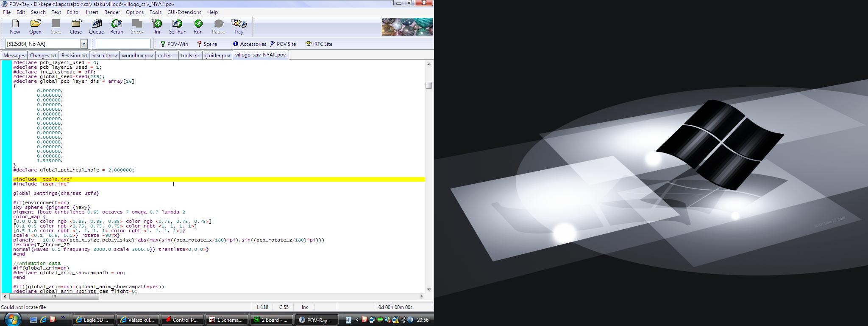The height and width of the screenshot is (326, 868).
Task: Switch to the ij nider.pov tab
Action: 217,55
